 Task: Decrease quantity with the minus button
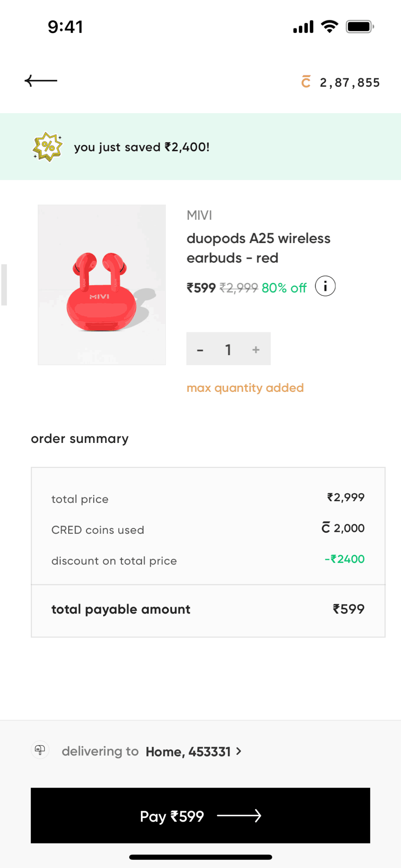200,350
